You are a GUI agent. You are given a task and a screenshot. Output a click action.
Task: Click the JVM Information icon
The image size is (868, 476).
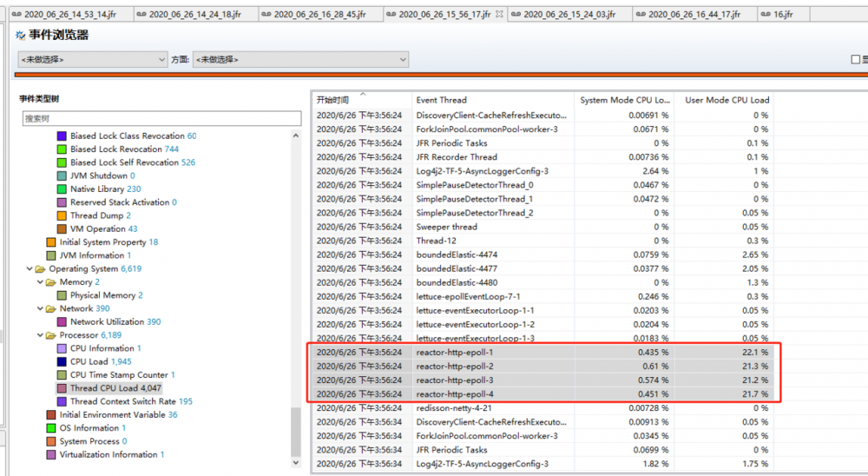(x=51, y=255)
